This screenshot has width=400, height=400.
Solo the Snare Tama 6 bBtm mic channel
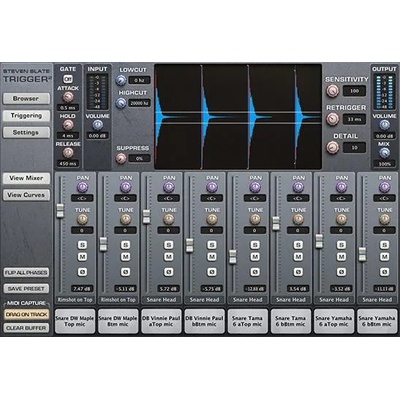click(298, 245)
